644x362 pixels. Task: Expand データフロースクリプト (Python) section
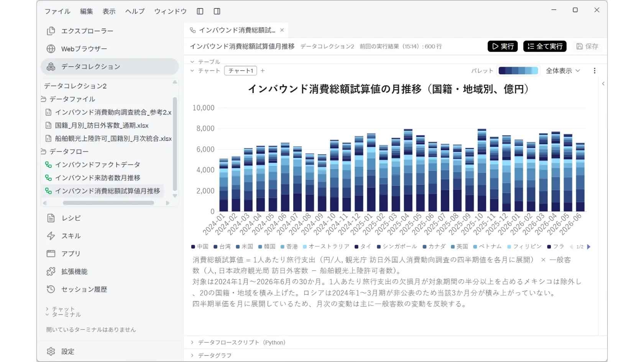tap(238, 342)
